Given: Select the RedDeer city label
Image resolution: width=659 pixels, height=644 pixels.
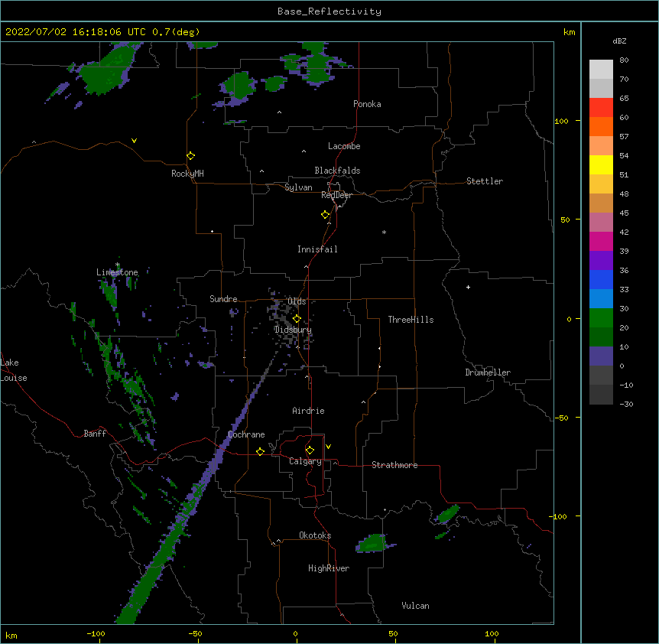Looking at the screenshot, I should [336, 195].
